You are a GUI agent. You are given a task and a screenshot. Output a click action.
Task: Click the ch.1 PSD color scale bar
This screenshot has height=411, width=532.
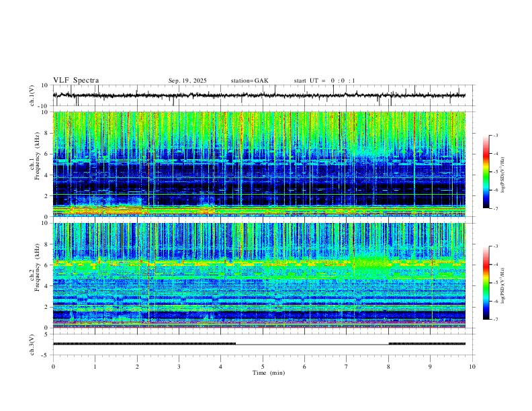click(486, 171)
